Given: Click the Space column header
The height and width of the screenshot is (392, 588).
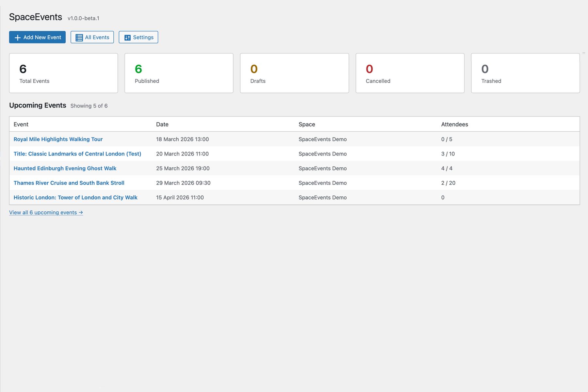Looking at the screenshot, I should click(x=307, y=124).
